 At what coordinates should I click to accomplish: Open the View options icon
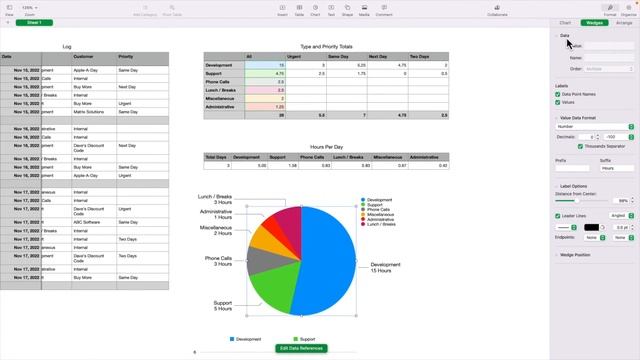coord(9,8)
